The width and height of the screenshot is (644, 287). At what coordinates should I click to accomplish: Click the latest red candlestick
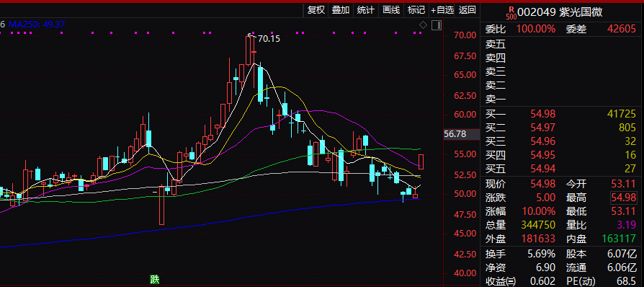[421, 162]
